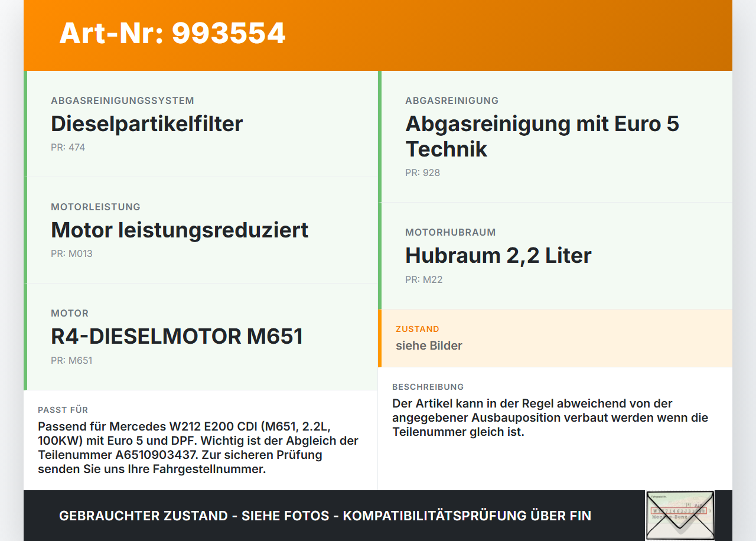Select the PR: M013 code

(x=72, y=253)
